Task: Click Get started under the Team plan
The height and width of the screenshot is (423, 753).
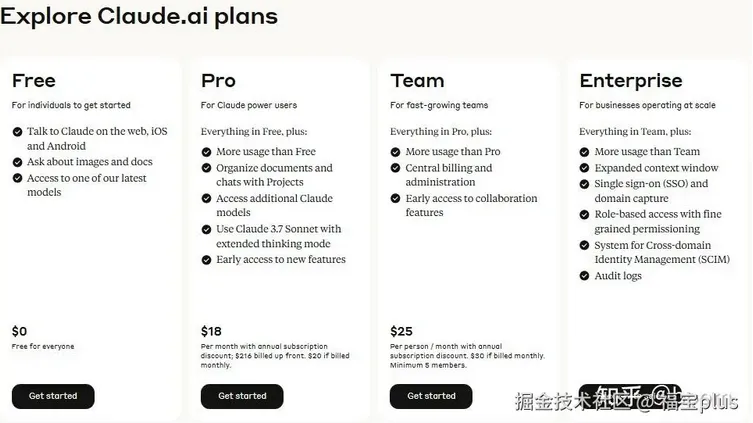Action: click(431, 396)
